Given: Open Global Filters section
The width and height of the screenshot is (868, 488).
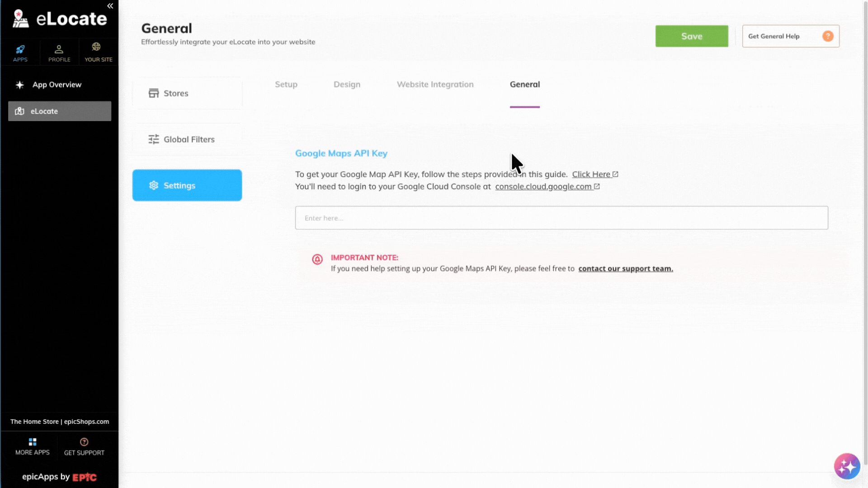Looking at the screenshot, I should (x=187, y=139).
